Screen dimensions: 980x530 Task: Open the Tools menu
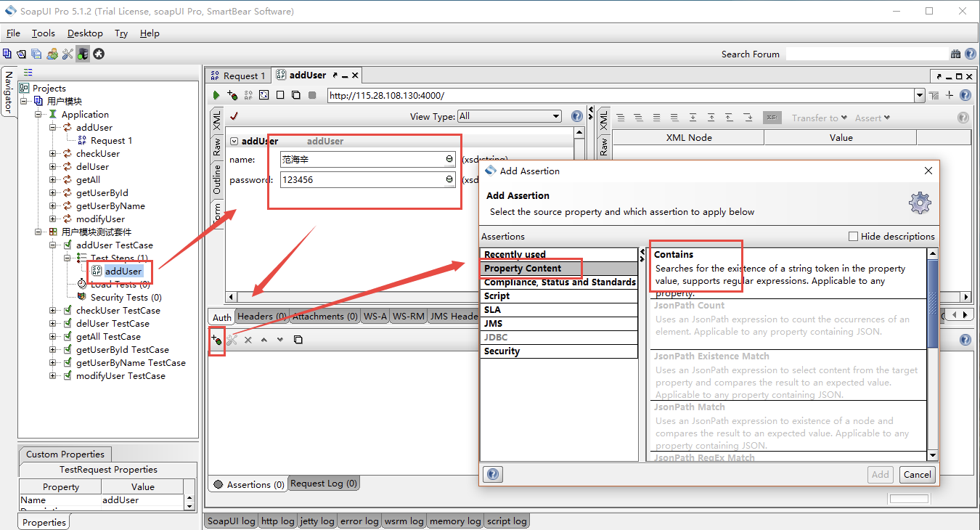pos(44,33)
